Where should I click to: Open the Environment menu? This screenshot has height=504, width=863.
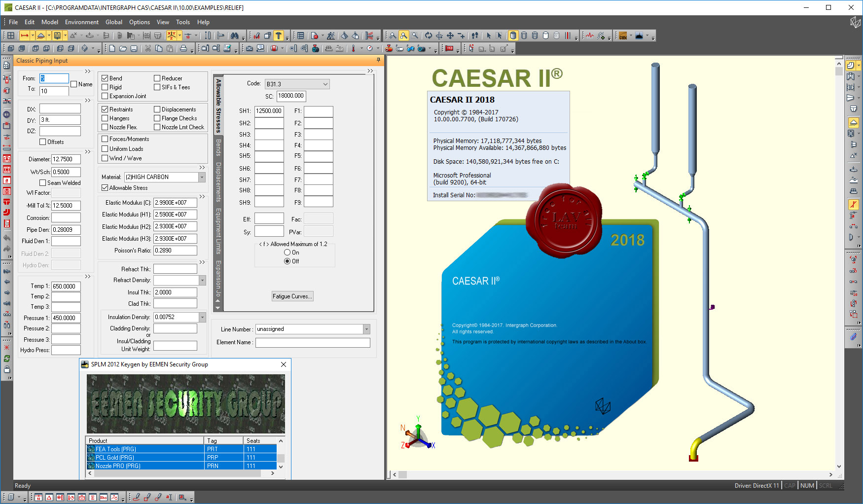82,22
